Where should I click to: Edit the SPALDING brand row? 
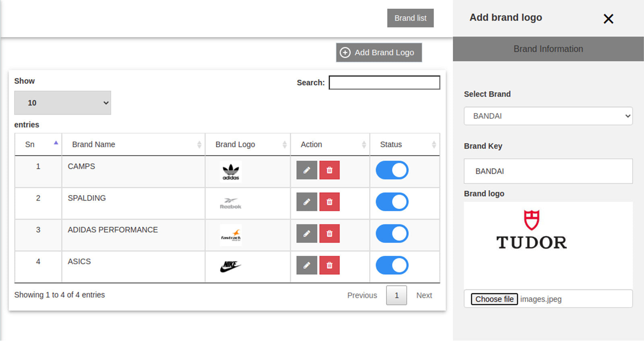tap(307, 202)
